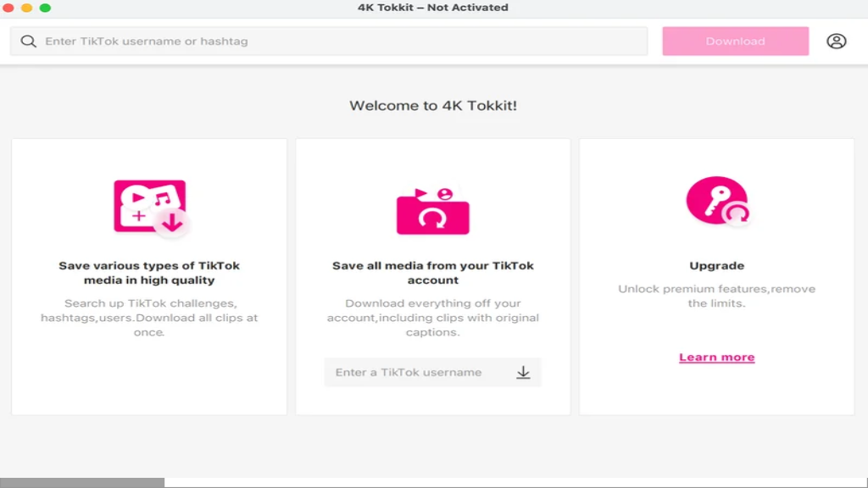This screenshot has width=868, height=488.
Task: Click the yellow minimize window button
Action: (x=26, y=8)
